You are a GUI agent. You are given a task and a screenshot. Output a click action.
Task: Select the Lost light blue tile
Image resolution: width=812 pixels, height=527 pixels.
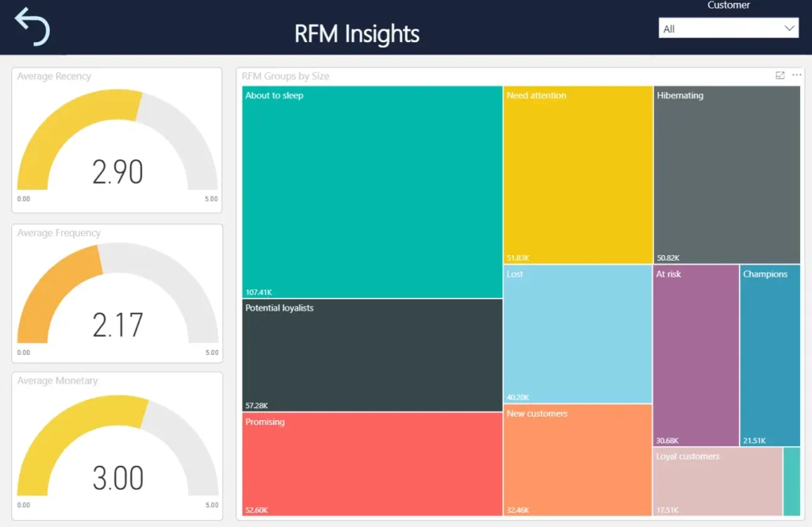click(578, 334)
